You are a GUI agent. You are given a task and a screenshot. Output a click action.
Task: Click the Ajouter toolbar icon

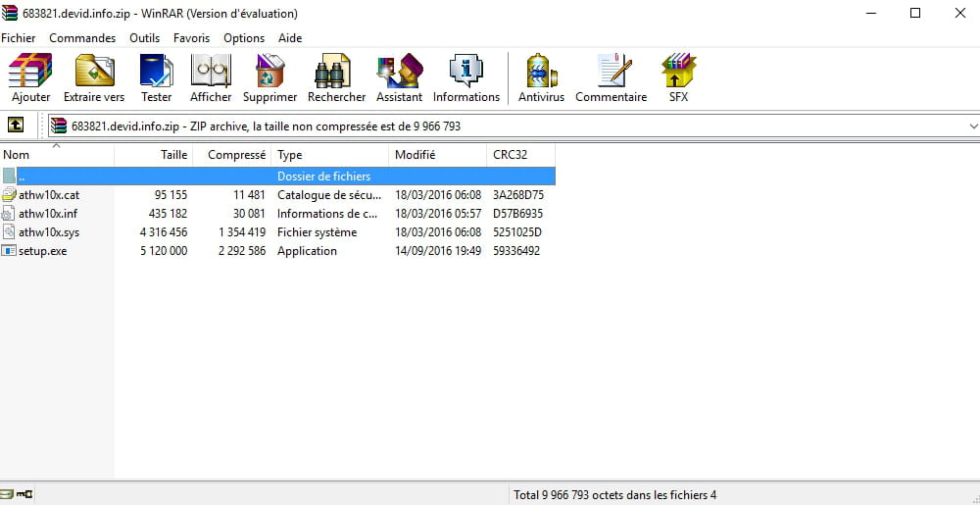(30, 70)
